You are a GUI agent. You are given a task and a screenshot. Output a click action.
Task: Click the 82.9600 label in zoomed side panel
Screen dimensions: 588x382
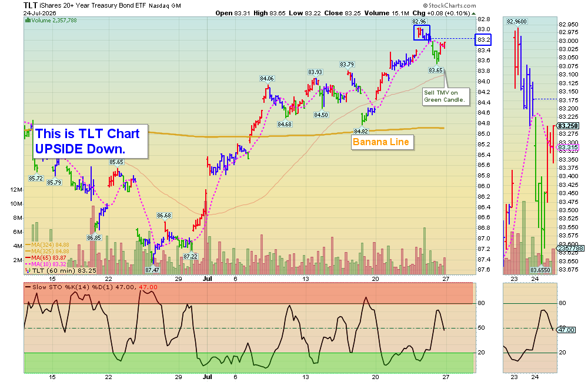517,22
